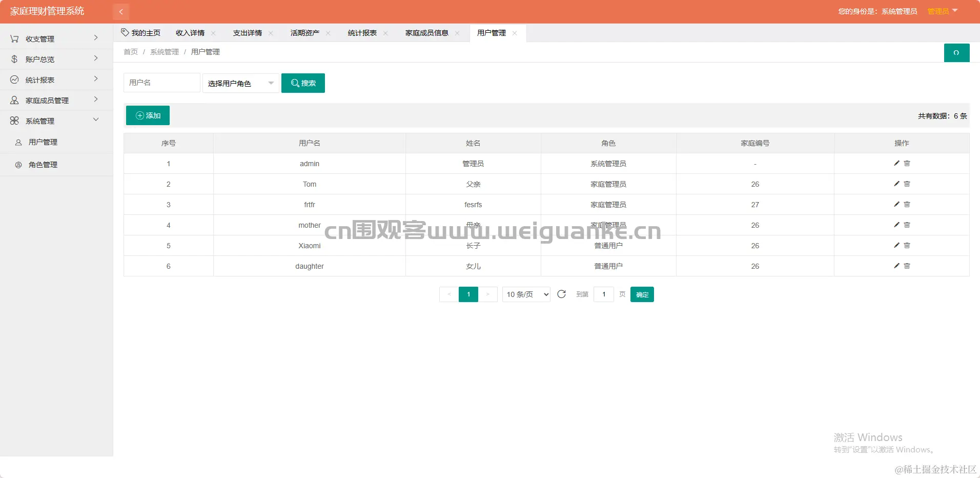Viewport: 980px width, 478px height.
Task: Delete the Tom user row
Action: pyautogui.click(x=907, y=184)
